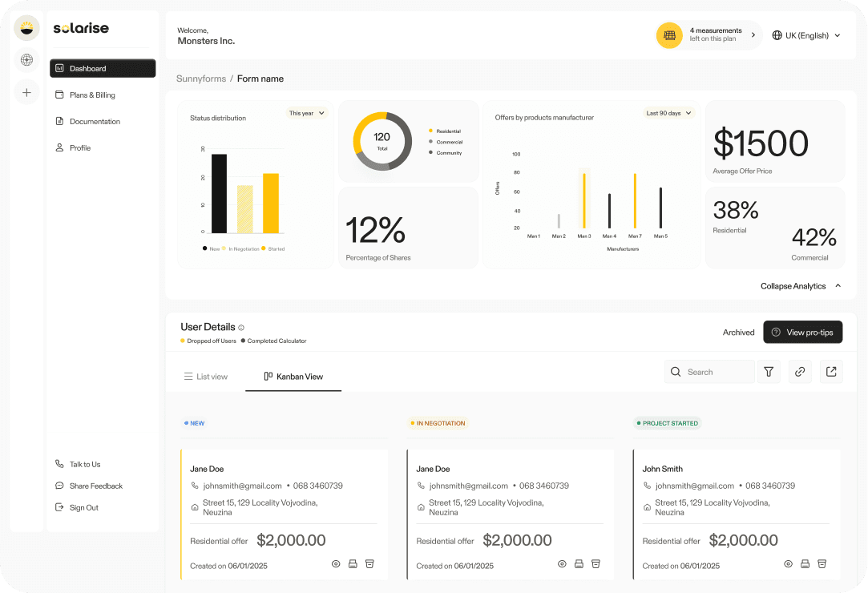The image size is (868, 593).
Task: Open the Last 90 days dropdown on Offers chart
Action: coord(668,113)
